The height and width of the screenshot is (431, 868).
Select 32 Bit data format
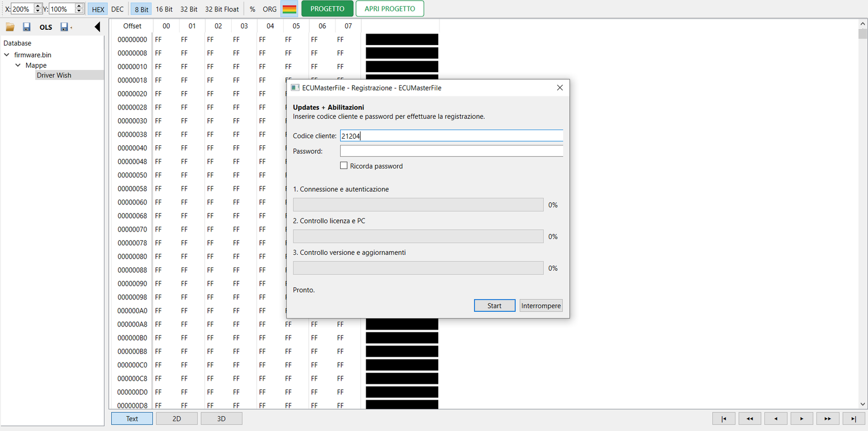point(189,9)
